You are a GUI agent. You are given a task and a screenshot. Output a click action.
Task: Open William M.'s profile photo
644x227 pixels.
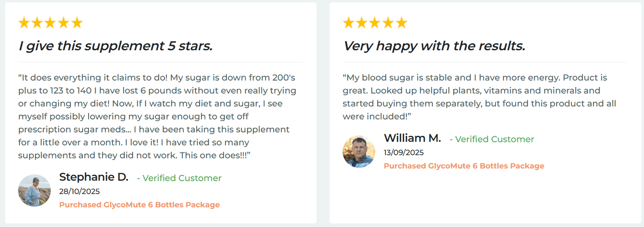359,151
